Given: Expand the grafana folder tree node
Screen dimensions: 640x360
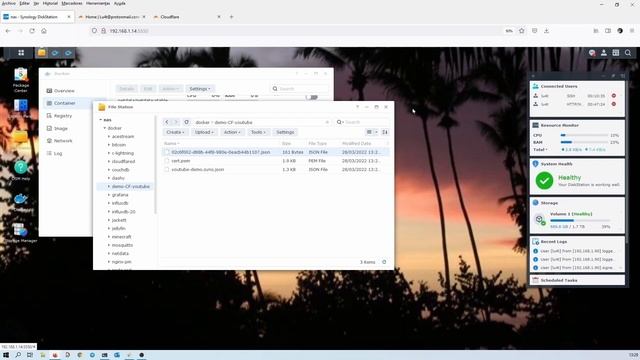Looking at the screenshot, I should (x=109, y=195).
